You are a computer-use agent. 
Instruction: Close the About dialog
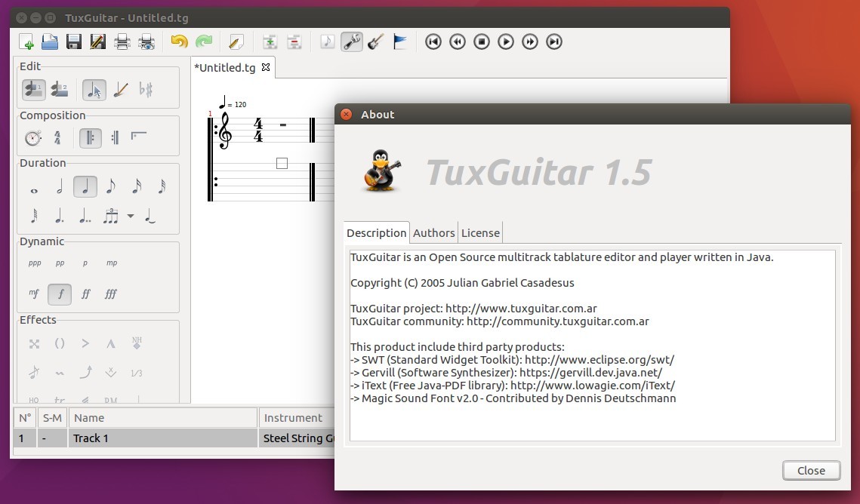coord(811,470)
